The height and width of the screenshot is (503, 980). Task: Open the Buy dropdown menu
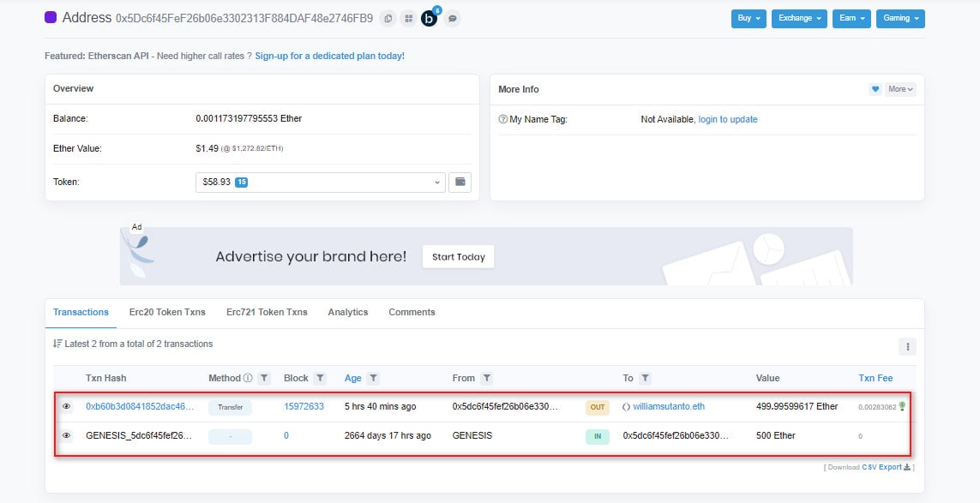click(748, 18)
